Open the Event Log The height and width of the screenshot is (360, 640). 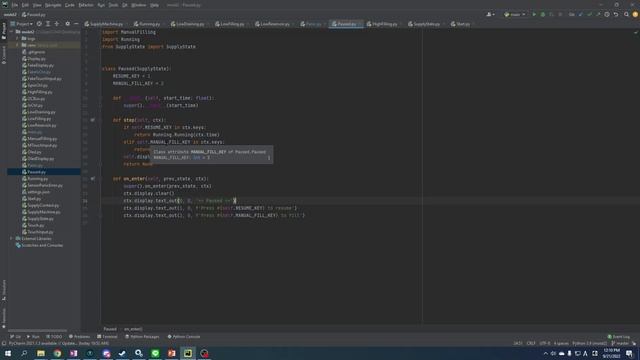[619, 337]
